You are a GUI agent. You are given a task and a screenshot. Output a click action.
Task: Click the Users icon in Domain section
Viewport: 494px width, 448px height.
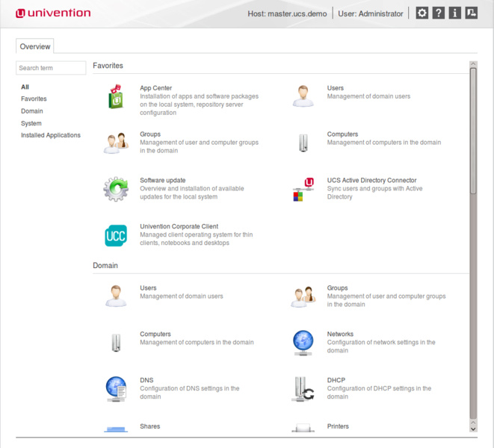coord(116,296)
